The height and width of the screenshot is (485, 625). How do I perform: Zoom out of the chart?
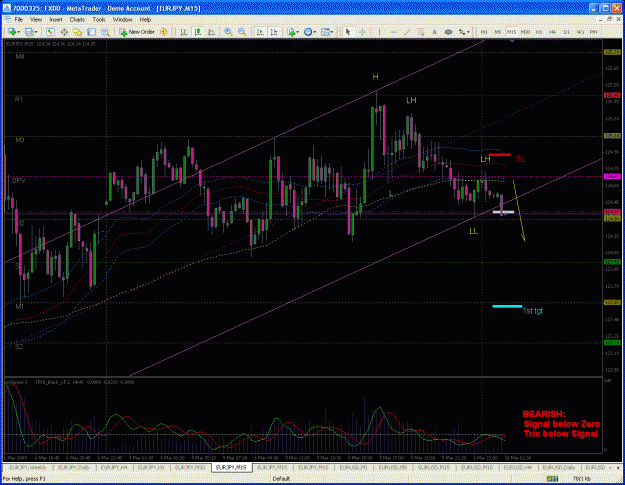coord(242,32)
